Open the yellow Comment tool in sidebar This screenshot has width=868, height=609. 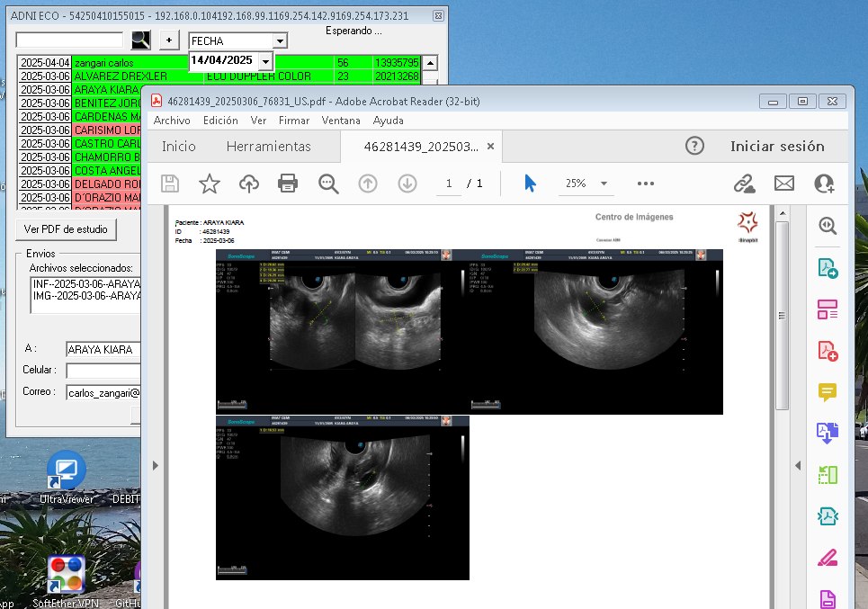pyautogui.click(x=827, y=392)
